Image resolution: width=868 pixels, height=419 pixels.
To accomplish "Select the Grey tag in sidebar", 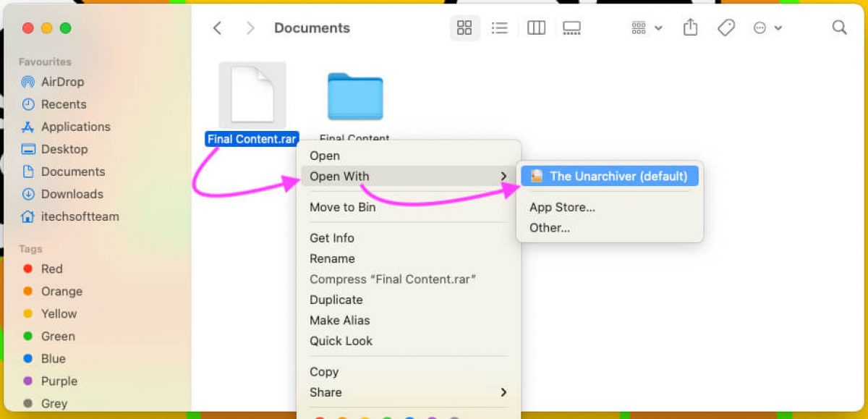I will tap(45, 403).
